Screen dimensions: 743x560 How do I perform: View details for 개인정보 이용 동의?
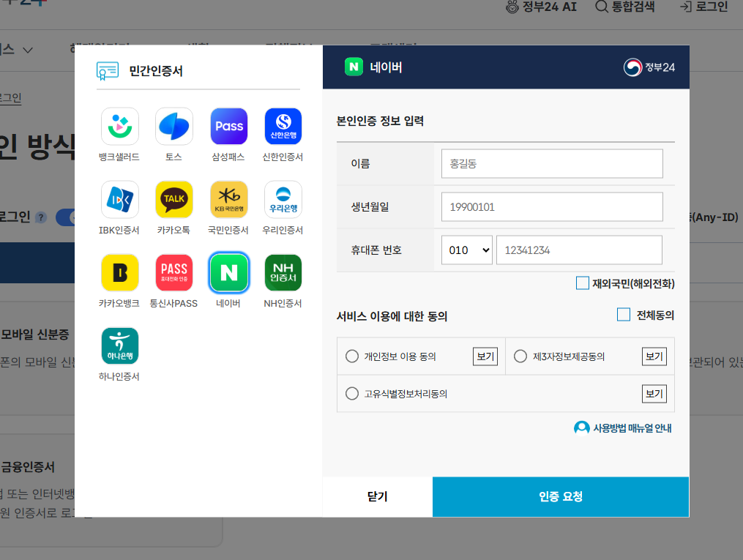(x=485, y=356)
